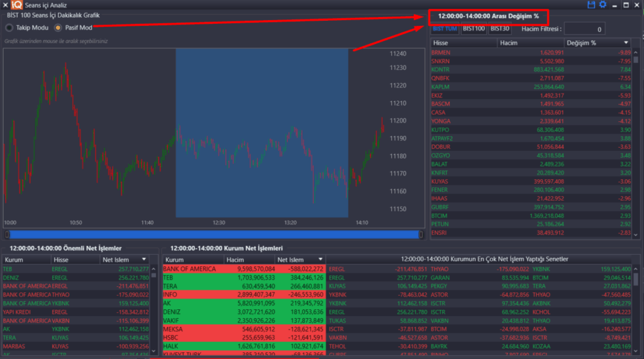The height and width of the screenshot is (359, 644).
Task: Click down arrow of Önemli Net İşlemler scrollbar
Action: (153, 351)
